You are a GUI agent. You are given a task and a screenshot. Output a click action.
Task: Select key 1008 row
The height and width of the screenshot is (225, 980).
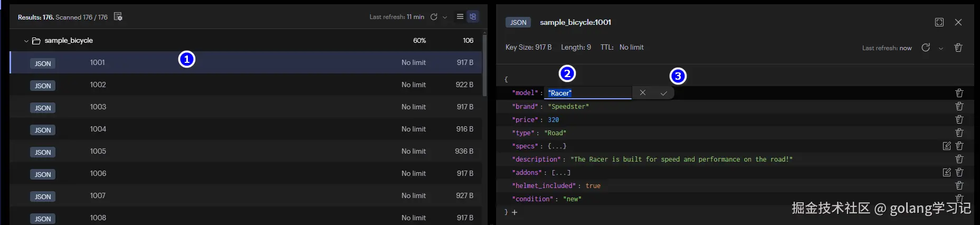click(245, 216)
